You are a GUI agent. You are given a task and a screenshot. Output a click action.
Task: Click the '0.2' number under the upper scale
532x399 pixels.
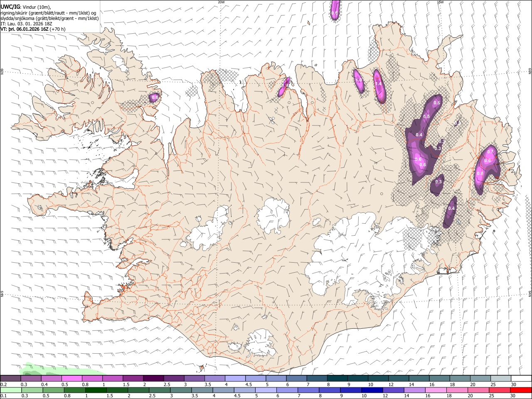click(x=3, y=384)
